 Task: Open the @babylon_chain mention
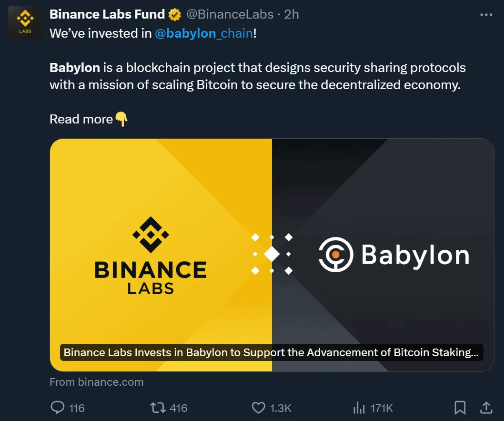coord(203,34)
